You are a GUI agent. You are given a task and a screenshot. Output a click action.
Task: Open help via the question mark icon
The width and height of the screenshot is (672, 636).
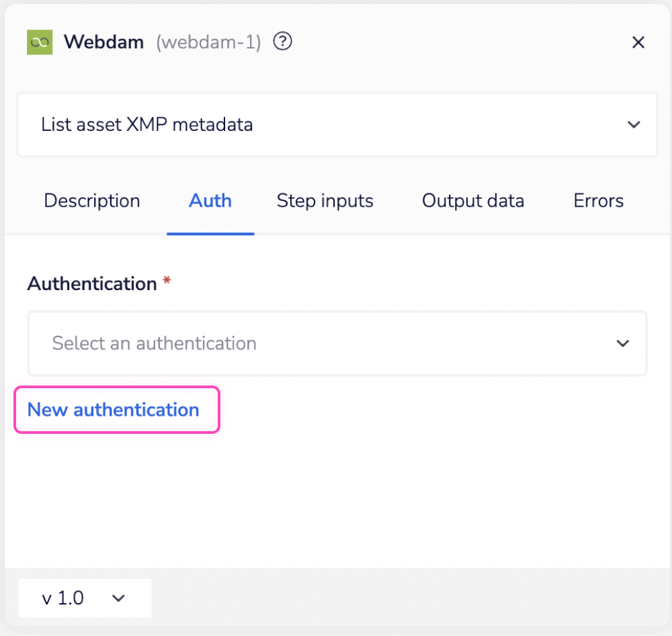[x=282, y=41]
